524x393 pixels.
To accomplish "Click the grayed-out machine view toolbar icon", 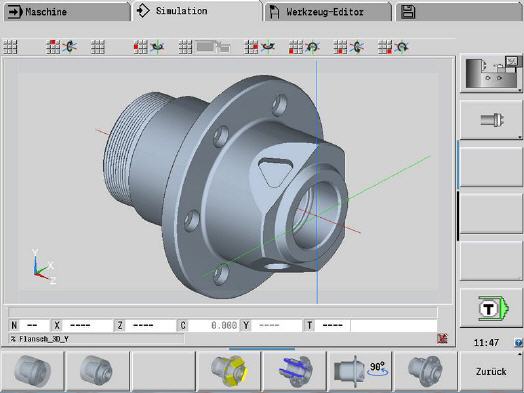I will [x=213, y=47].
